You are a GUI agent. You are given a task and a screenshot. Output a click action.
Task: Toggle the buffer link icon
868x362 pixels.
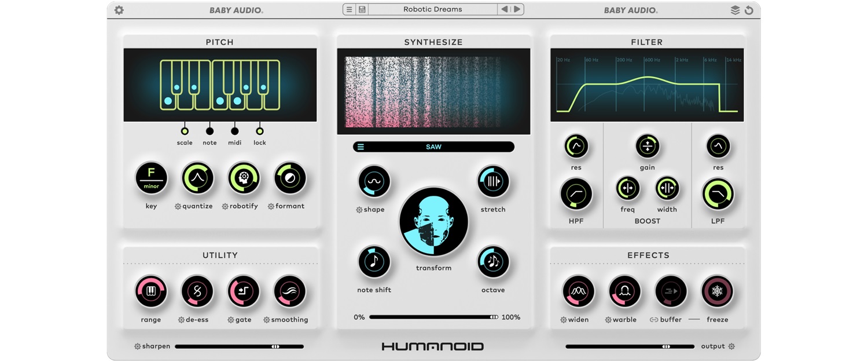click(x=654, y=320)
